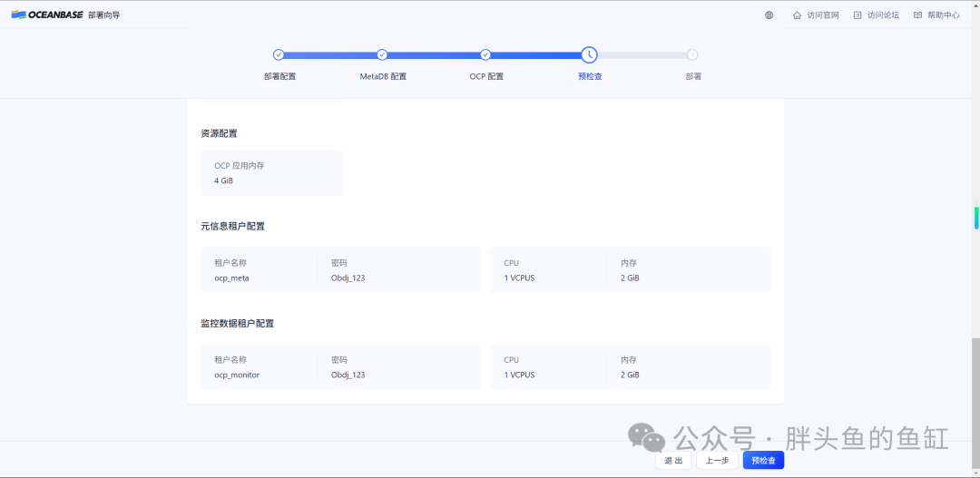Open the 访问论坛 link
Image resolution: width=980 pixels, height=478 pixels.
883,15
